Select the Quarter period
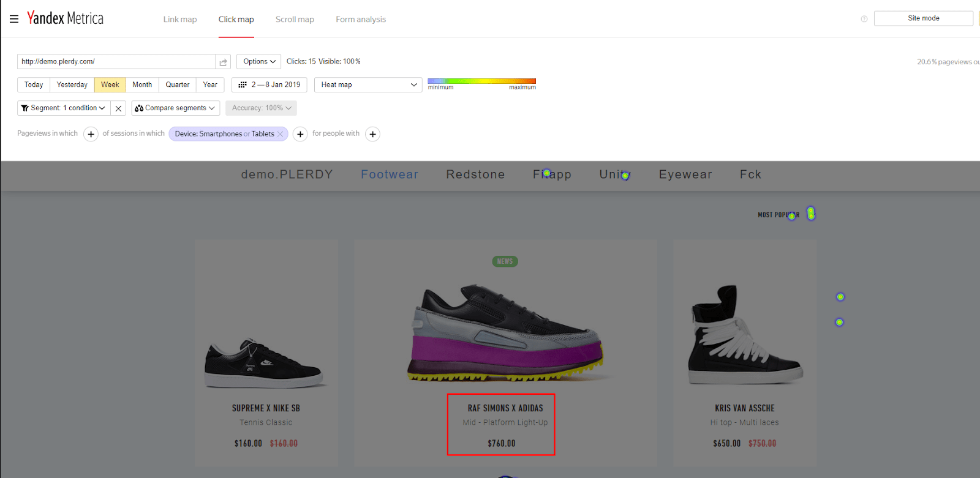980x478 pixels. (178, 84)
